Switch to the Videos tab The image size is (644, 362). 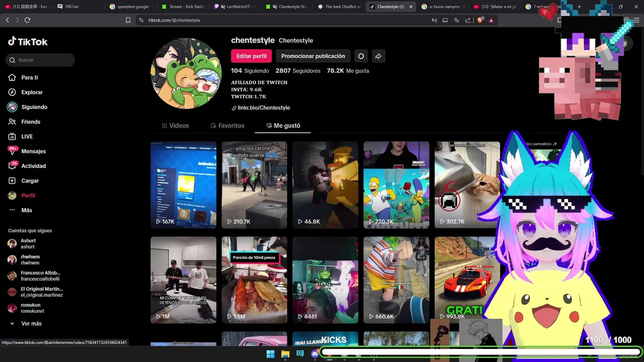click(176, 126)
